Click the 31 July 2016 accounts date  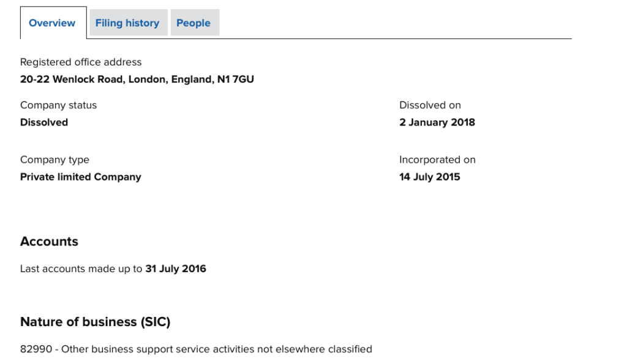[176, 269]
